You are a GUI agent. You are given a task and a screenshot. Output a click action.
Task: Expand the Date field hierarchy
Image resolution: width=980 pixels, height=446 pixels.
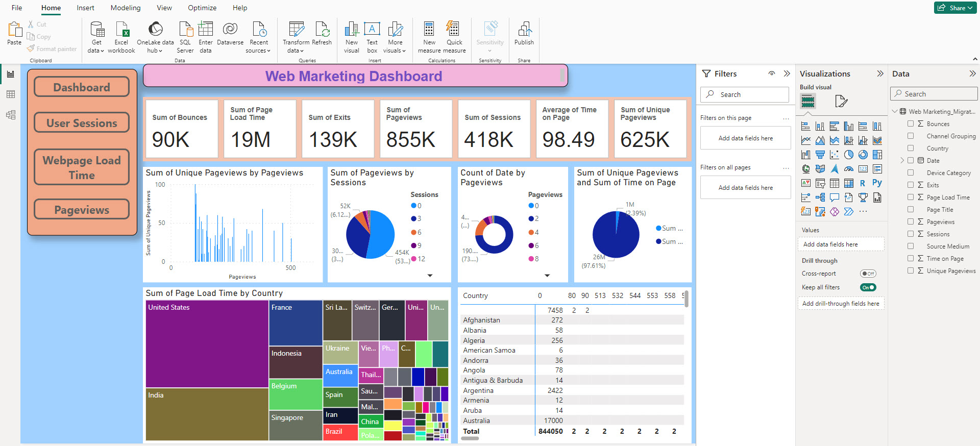(x=902, y=160)
